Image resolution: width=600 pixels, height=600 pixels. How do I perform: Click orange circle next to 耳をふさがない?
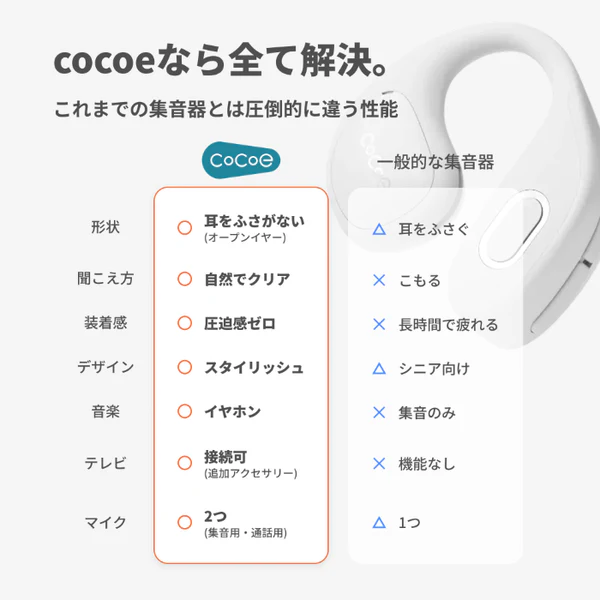tap(184, 228)
